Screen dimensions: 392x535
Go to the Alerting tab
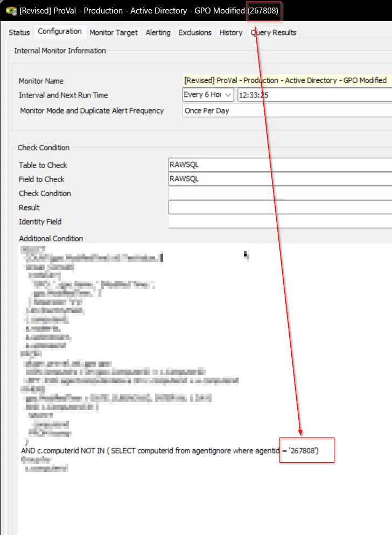158,32
